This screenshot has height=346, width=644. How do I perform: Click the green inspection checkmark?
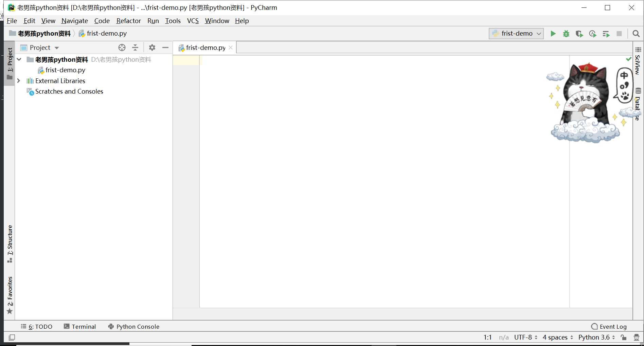pos(629,59)
